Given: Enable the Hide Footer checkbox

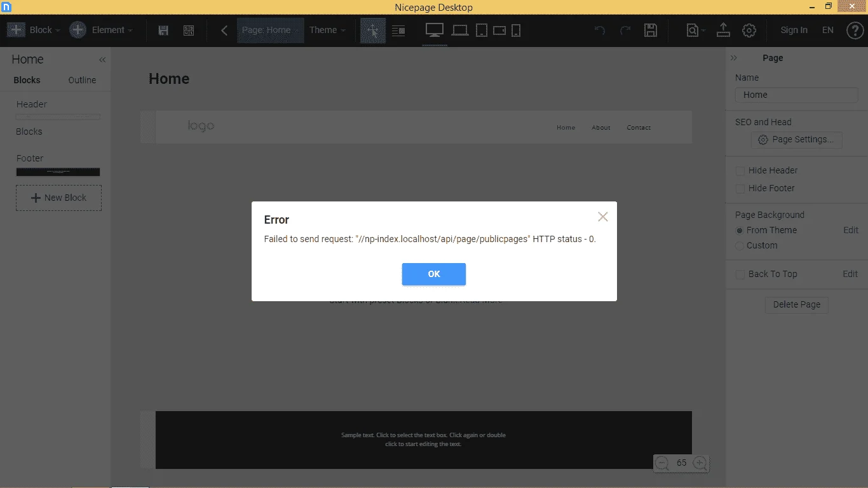Looking at the screenshot, I should 740,189.
